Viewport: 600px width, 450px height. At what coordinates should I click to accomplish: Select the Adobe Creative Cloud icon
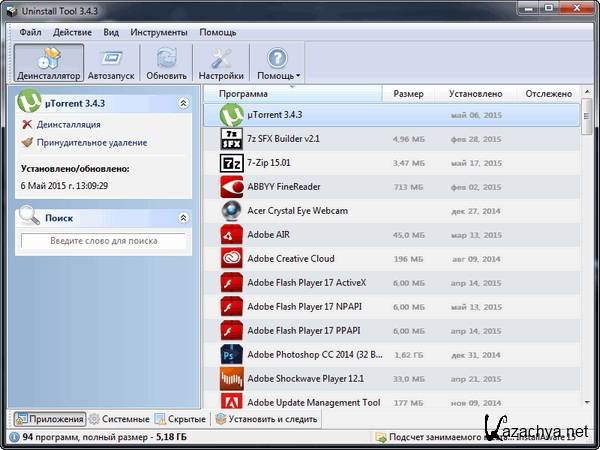(x=232, y=258)
